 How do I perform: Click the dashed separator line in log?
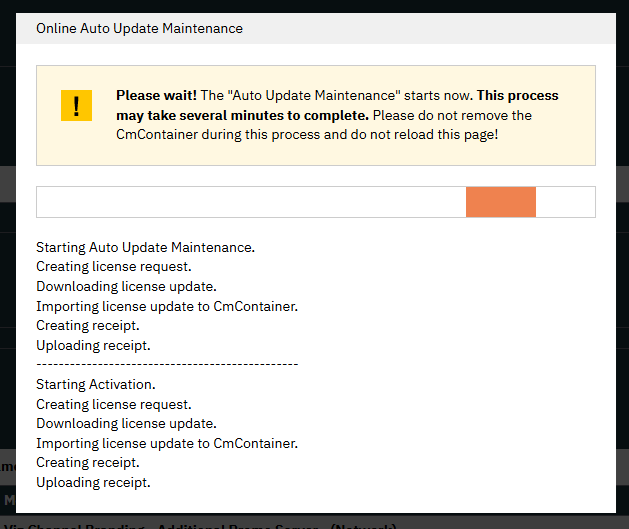pyautogui.click(x=167, y=365)
